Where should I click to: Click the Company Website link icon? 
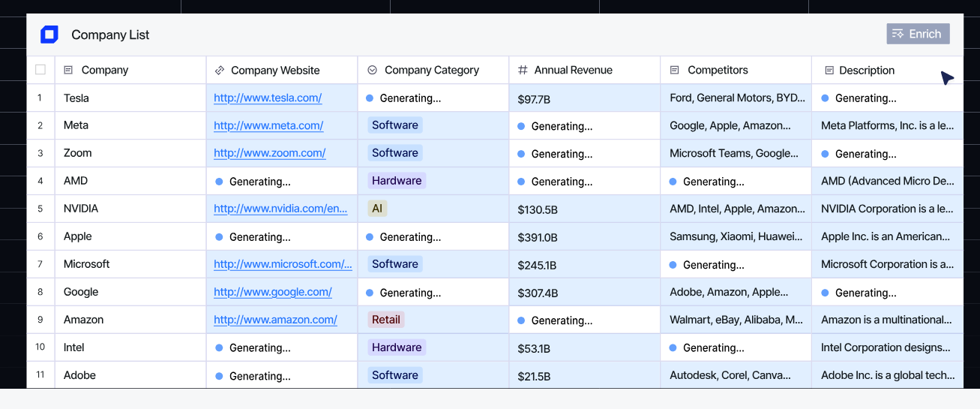point(220,70)
